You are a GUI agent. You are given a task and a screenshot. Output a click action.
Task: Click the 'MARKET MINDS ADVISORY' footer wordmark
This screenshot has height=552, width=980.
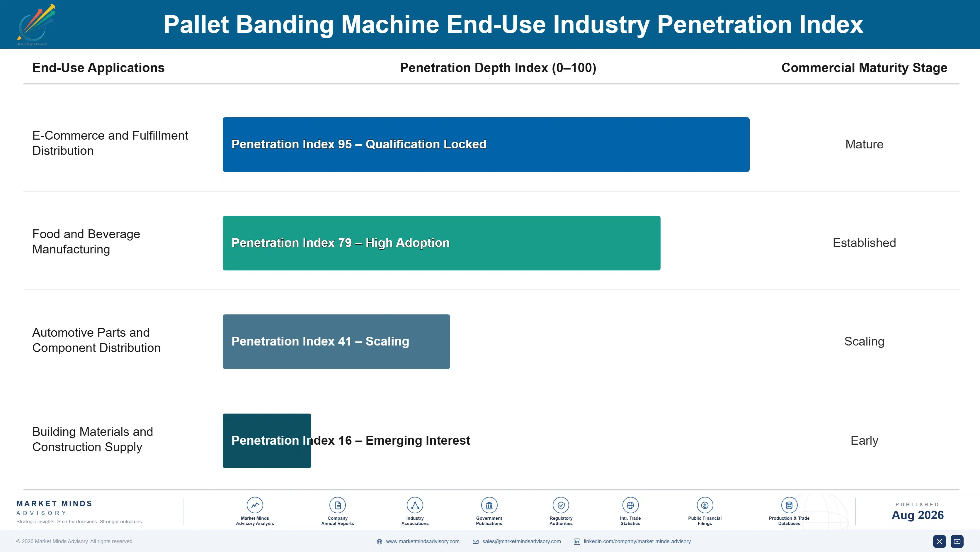[55, 508]
